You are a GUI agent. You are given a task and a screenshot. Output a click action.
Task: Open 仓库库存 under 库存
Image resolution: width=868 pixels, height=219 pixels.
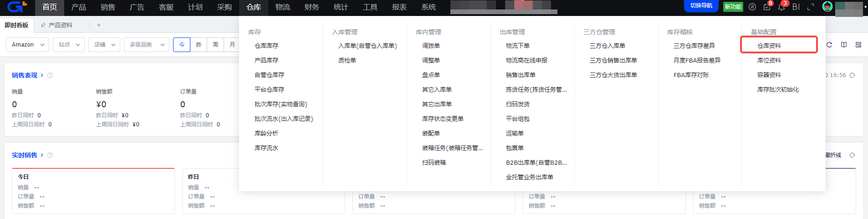266,46
